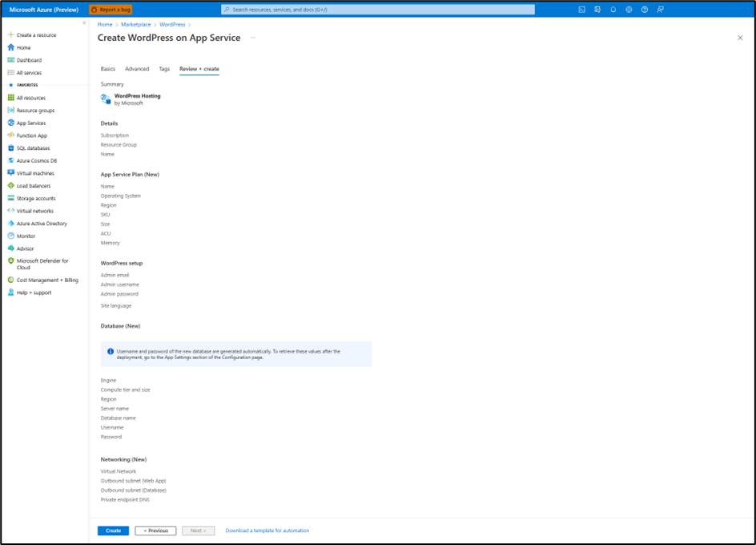Click the Help + support icon
The image size is (756, 545).
pos(11,293)
